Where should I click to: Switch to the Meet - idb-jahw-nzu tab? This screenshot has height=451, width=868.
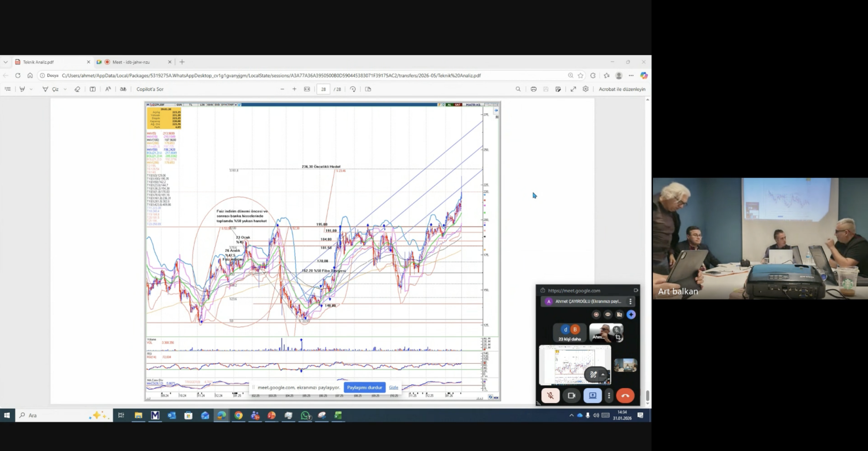[x=131, y=62]
